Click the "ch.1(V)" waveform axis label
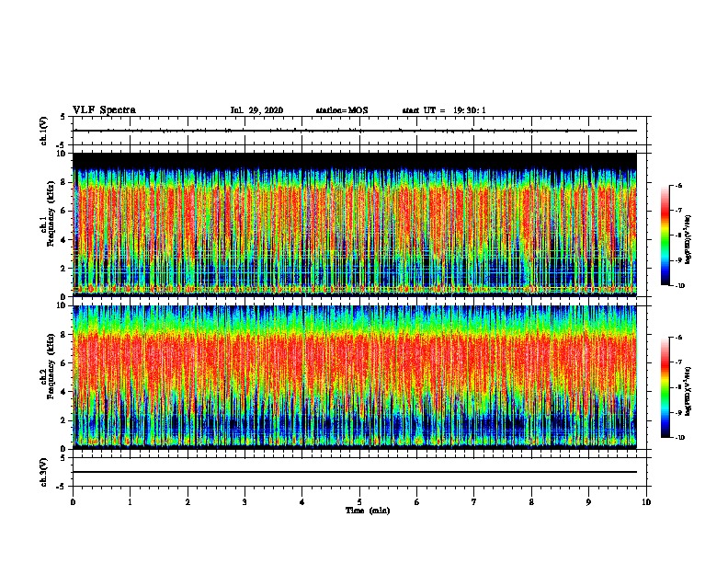Image resolution: width=728 pixels, height=563 pixels. click(x=44, y=131)
